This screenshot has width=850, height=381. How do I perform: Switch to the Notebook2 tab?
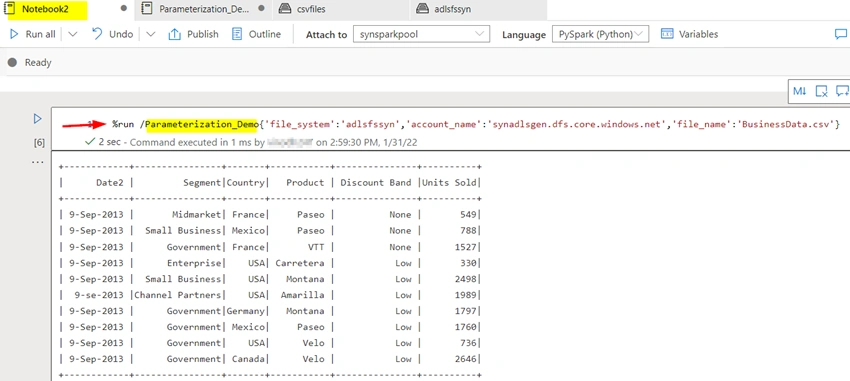pyautogui.click(x=46, y=9)
